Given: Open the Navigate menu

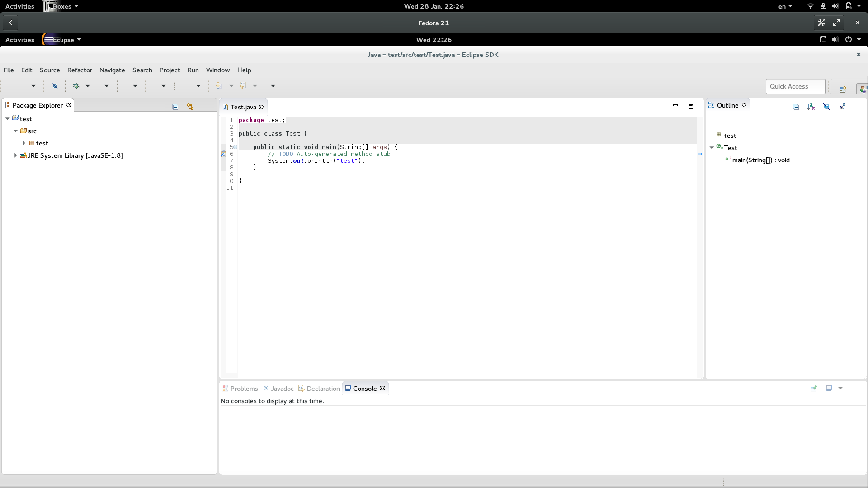Looking at the screenshot, I should pyautogui.click(x=112, y=70).
